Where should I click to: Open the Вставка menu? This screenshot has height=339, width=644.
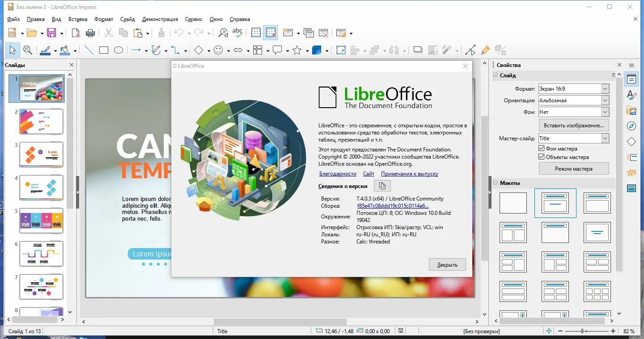pos(77,19)
